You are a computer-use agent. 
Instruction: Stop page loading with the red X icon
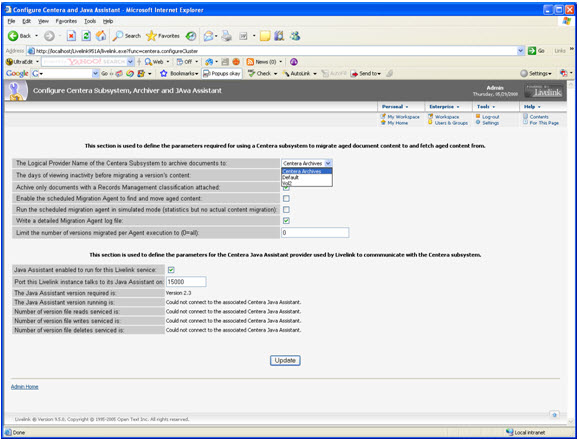pos(71,36)
